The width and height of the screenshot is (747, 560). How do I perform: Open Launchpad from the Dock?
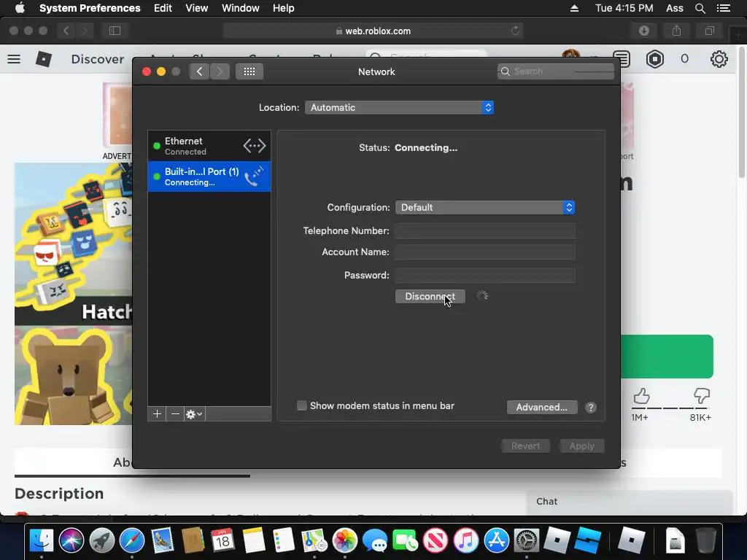tap(101, 540)
